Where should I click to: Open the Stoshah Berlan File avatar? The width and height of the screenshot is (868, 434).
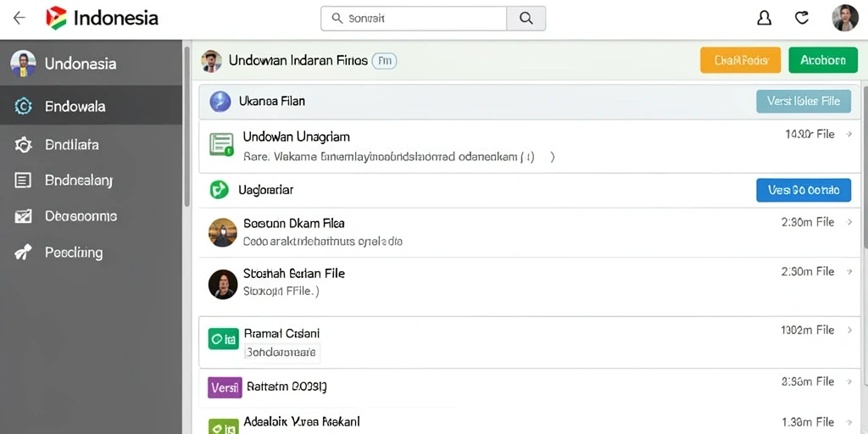pos(223,285)
